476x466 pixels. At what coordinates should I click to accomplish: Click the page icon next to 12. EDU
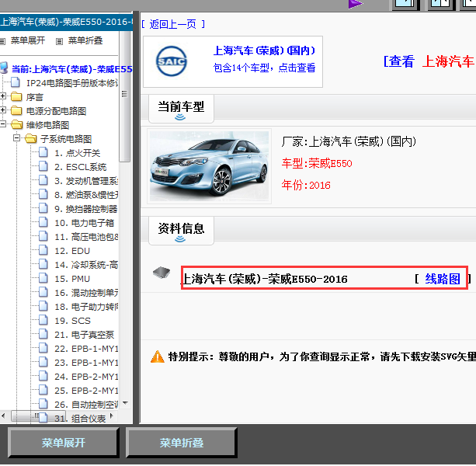(x=43, y=250)
